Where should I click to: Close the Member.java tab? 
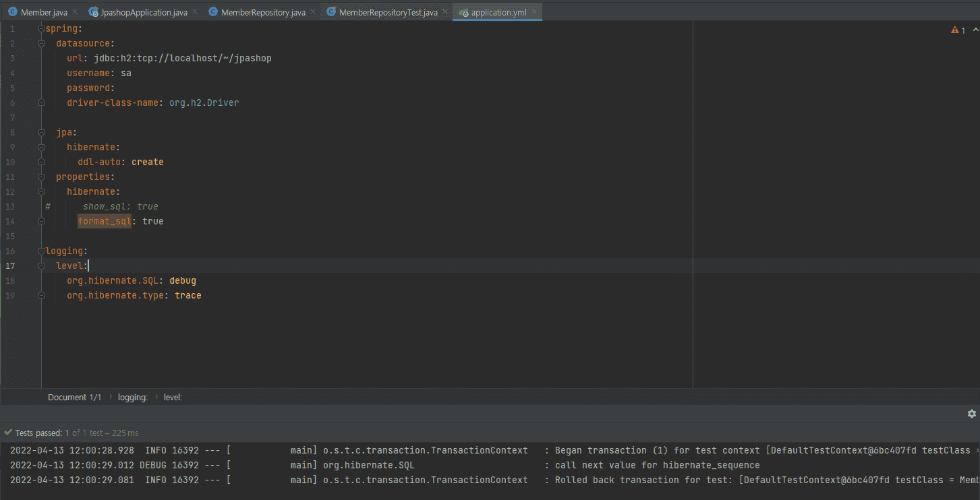click(x=74, y=12)
